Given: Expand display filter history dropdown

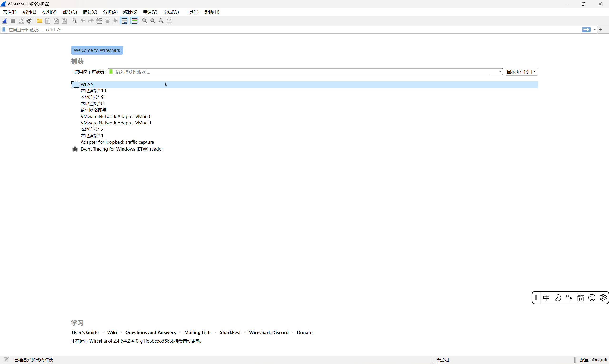Looking at the screenshot, I should 594,30.
